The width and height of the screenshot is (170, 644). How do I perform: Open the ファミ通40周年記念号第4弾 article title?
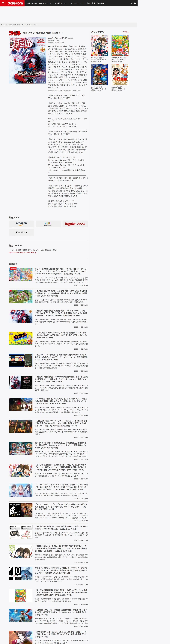pyautogui.click(x=61, y=467)
